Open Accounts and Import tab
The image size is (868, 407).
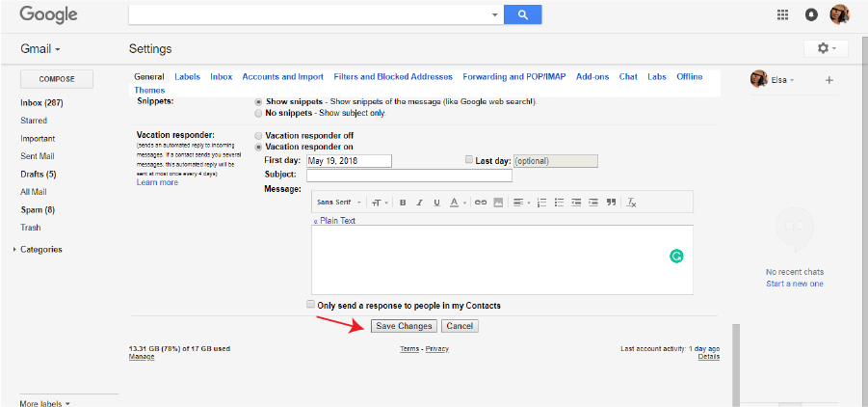tap(282, 77)
